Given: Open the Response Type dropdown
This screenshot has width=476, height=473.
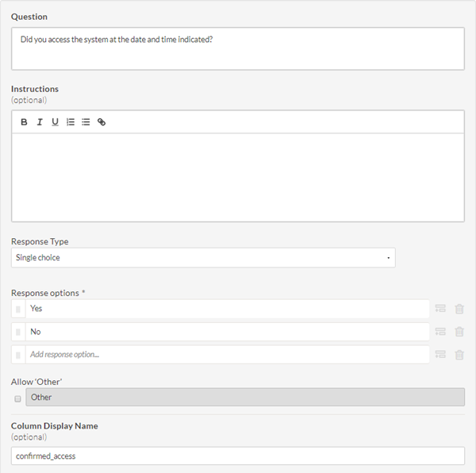Looking at the screenshot, I should (x=203, y=258).
